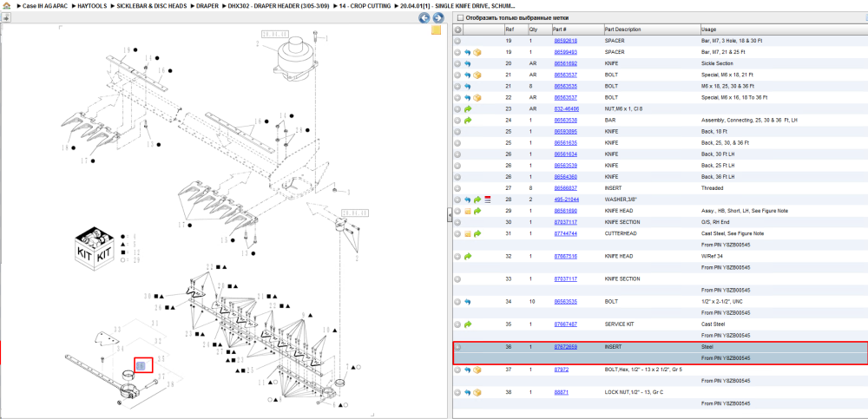
Task: Click blue arrow on ref 34 BOLT row
Action: click(468, 302)
